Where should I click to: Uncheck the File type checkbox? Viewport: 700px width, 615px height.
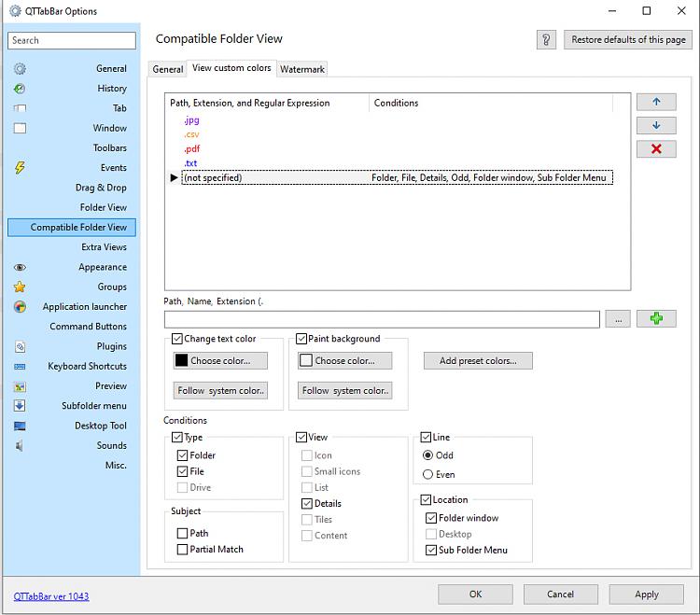coord(182,471)
